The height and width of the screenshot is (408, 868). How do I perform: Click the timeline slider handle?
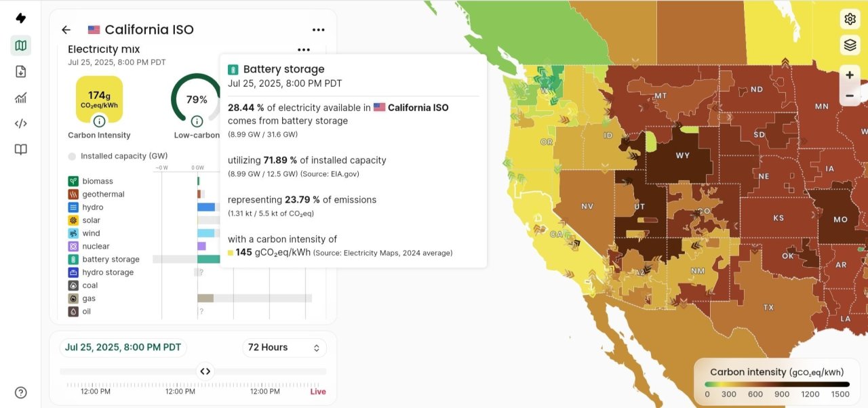tap(205, 371)
